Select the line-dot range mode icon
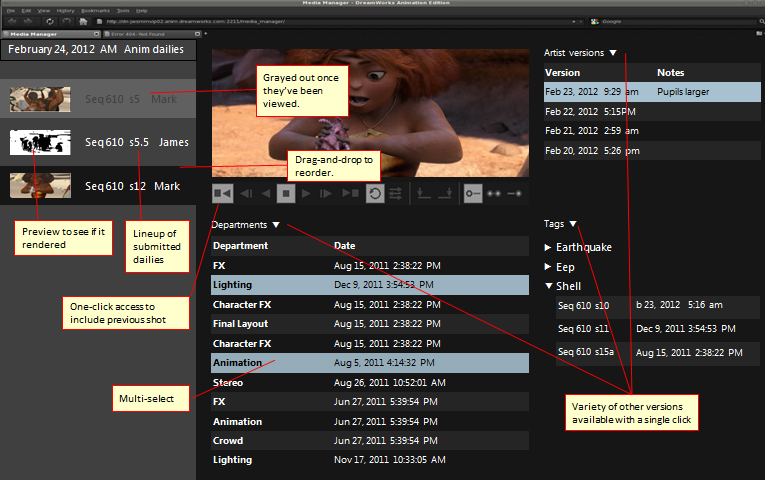 click(514, 194)
